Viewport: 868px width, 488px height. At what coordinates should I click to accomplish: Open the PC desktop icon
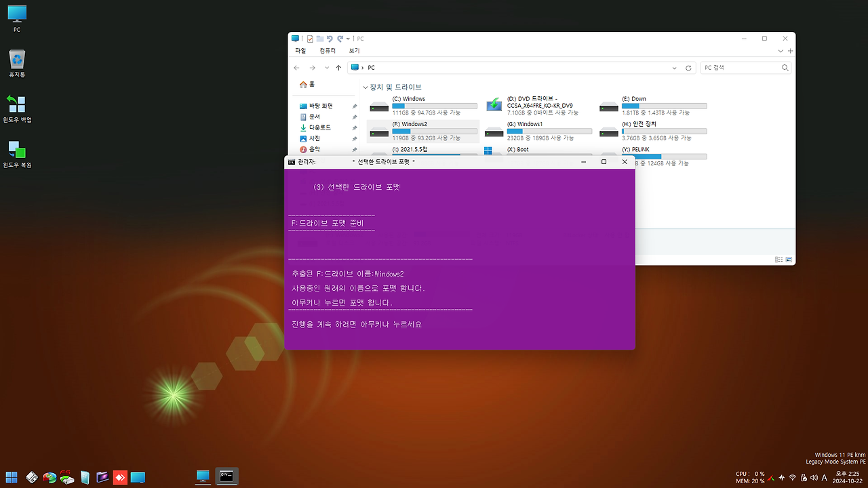(17, 19)
